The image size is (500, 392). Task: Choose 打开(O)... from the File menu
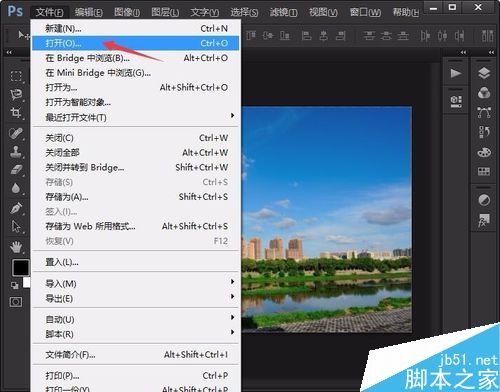pyautogui.click(x=136, y=43)
